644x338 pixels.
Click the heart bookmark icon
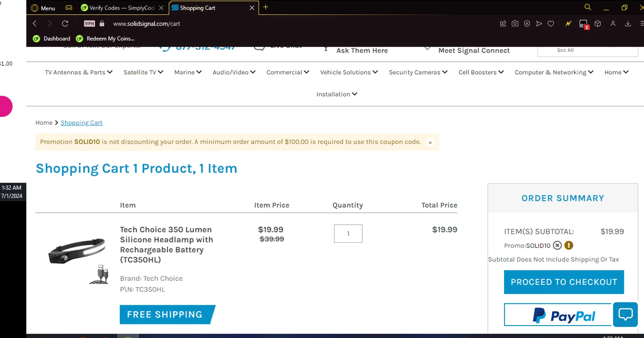click(551, 24)
